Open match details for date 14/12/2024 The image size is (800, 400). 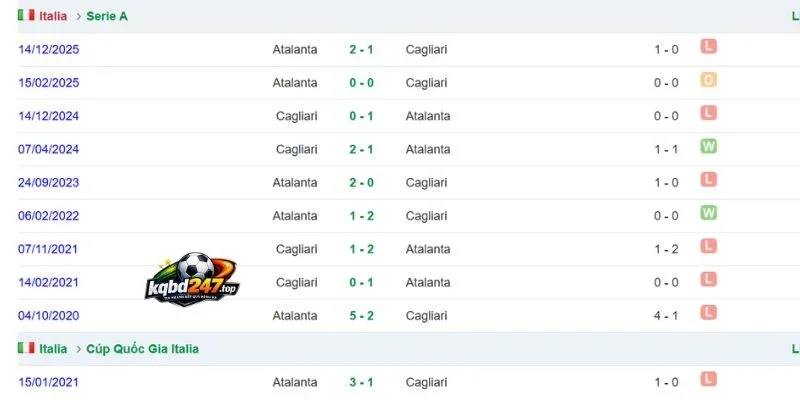[x=48, y=116]
